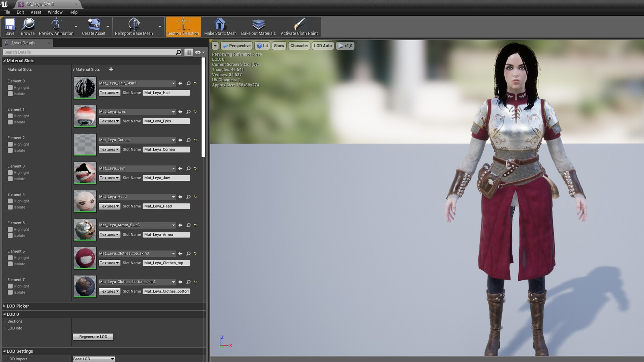The width and height of the screenshot is (644, 362).
Task: Activate Cloth Paint mode
Action: tap(299, 26)
